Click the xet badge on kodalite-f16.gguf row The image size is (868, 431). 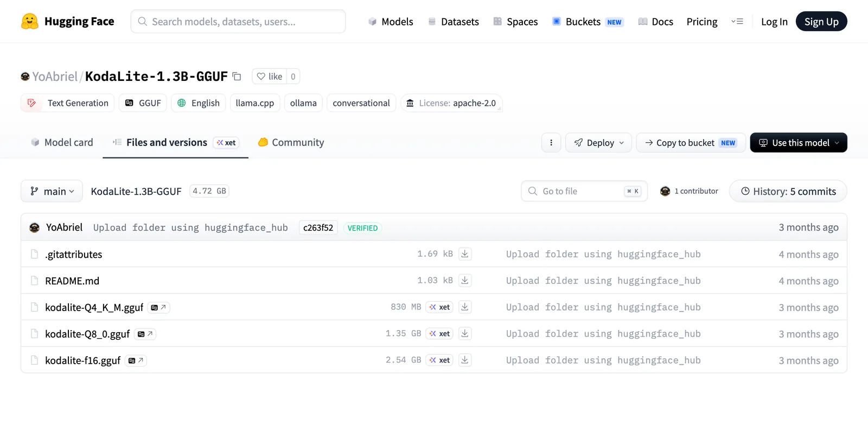pyautogui.click(x=439, y=360)
